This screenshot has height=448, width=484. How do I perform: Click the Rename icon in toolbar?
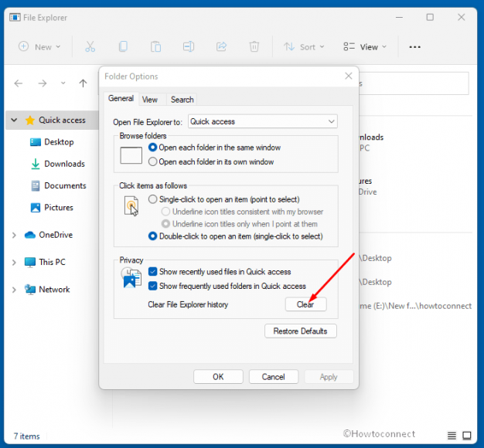189,46
